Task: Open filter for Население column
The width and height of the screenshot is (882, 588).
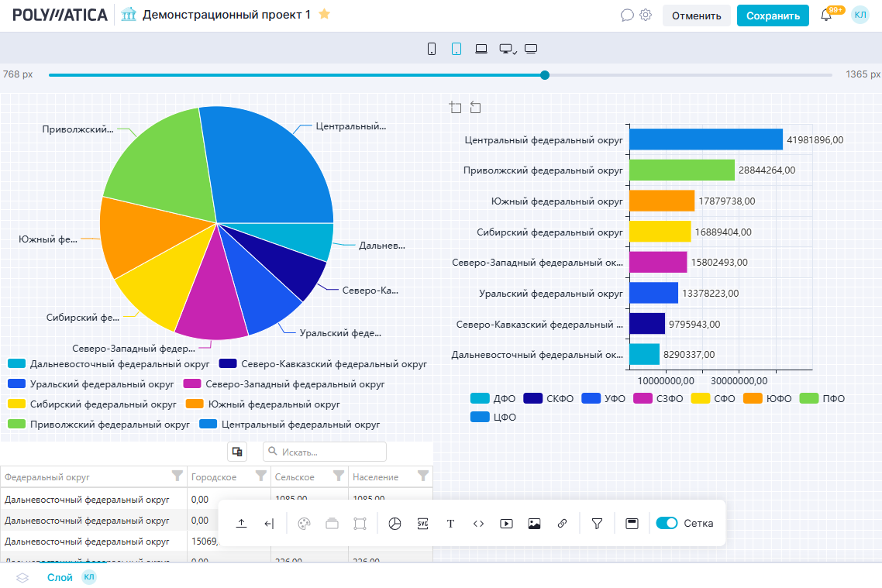Action: coord(423,476)
